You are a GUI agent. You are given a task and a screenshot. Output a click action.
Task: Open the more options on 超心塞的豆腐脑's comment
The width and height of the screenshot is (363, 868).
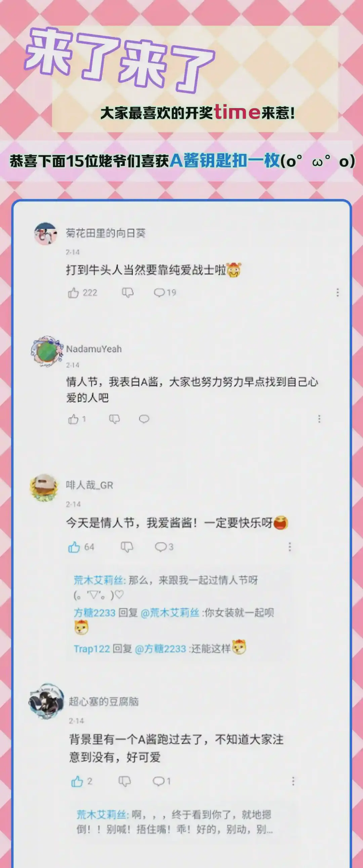point(293,781)
